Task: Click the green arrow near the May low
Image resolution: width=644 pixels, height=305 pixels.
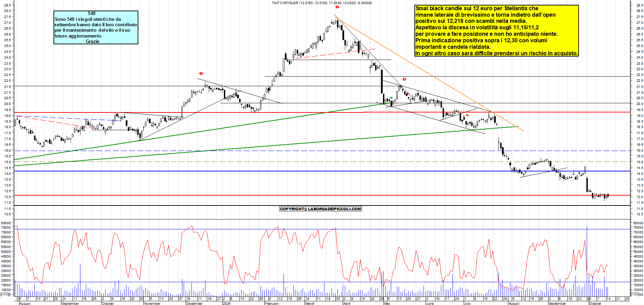Action: pyautogui.click(x=391, y=98)
